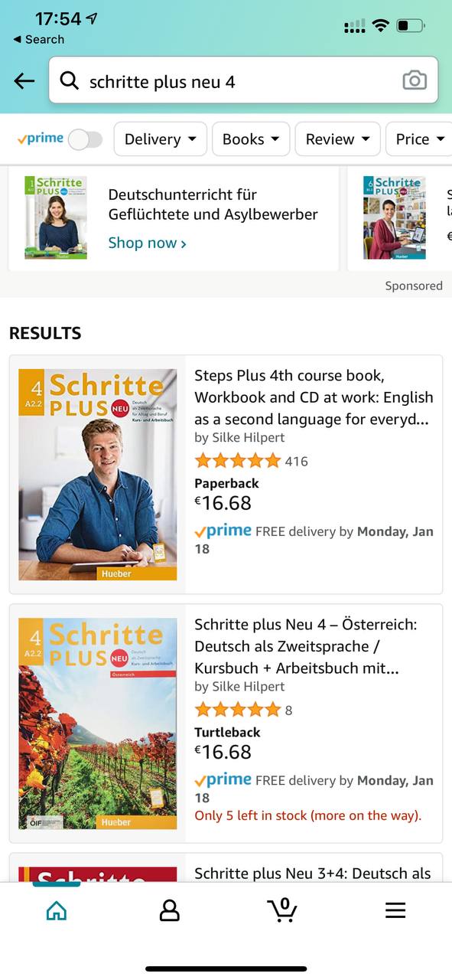The height and width of the screenshot is (980, 452).
Task: Tap the back arrow beside search bar
Action: tap(24, 80)
